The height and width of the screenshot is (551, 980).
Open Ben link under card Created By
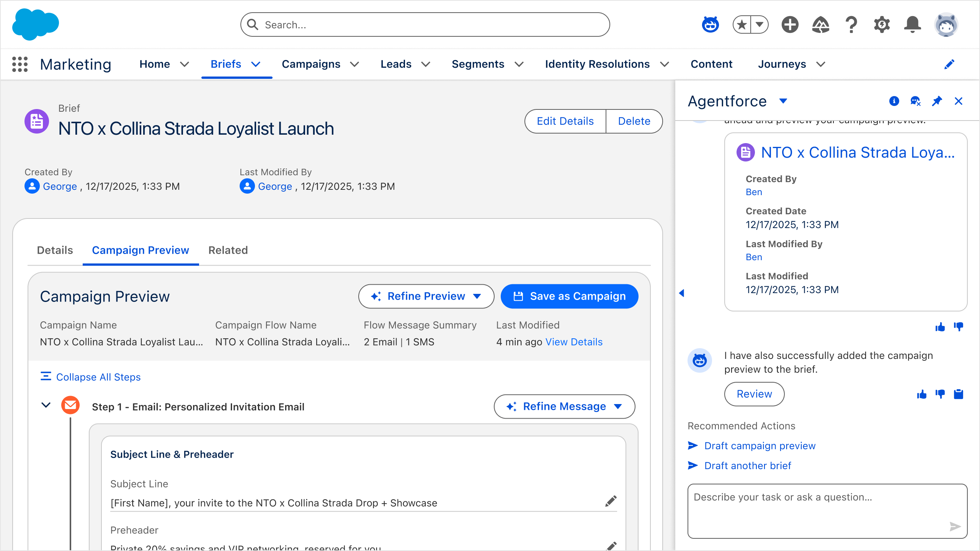(x=754, y=192)
